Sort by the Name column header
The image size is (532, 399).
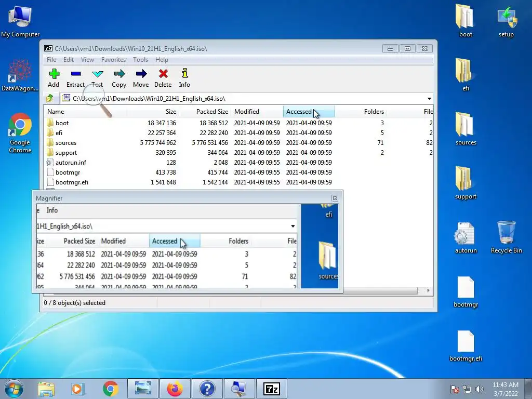tap(85, 112)
